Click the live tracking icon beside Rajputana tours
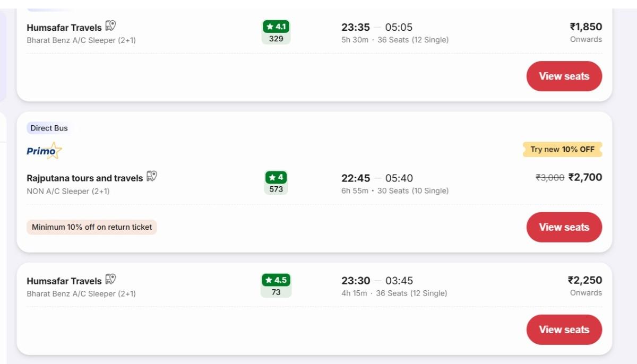 point(152,176)
